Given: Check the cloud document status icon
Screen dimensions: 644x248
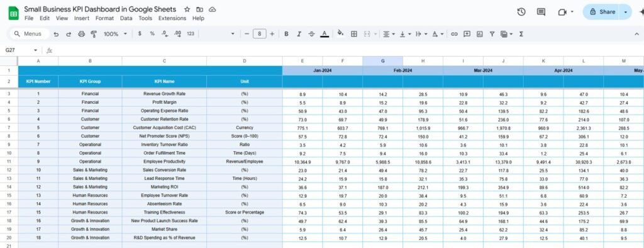Looking at the screenshot, I should [213, 9].
